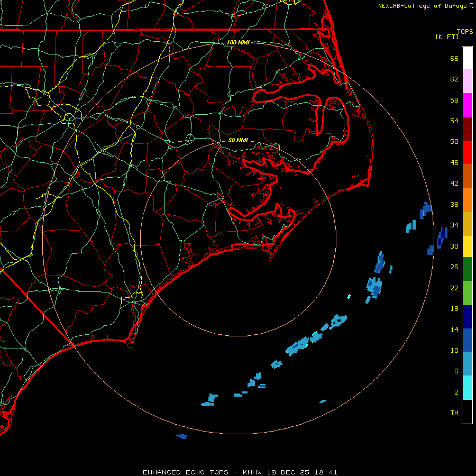Click the legend label 14

click(454, 329)
